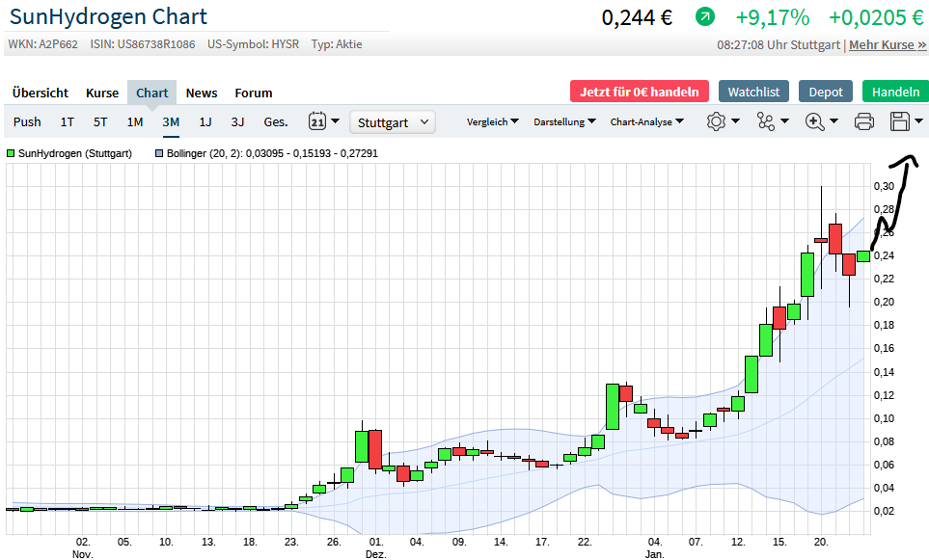The width and height of the screenshot is (929, 560).
Task: Click the +9,17% change value
Action: click(x=773, y=17)
